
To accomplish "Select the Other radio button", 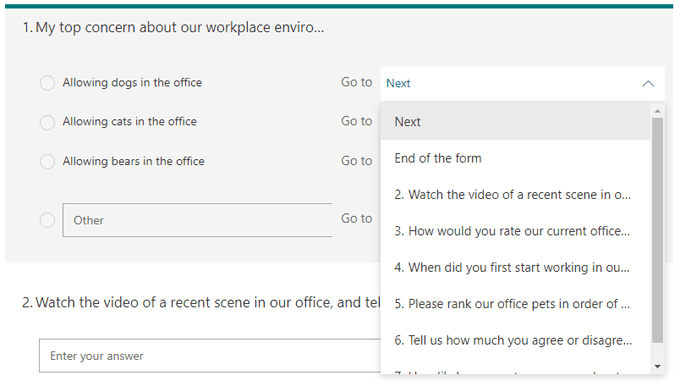I will click(47, 220).
